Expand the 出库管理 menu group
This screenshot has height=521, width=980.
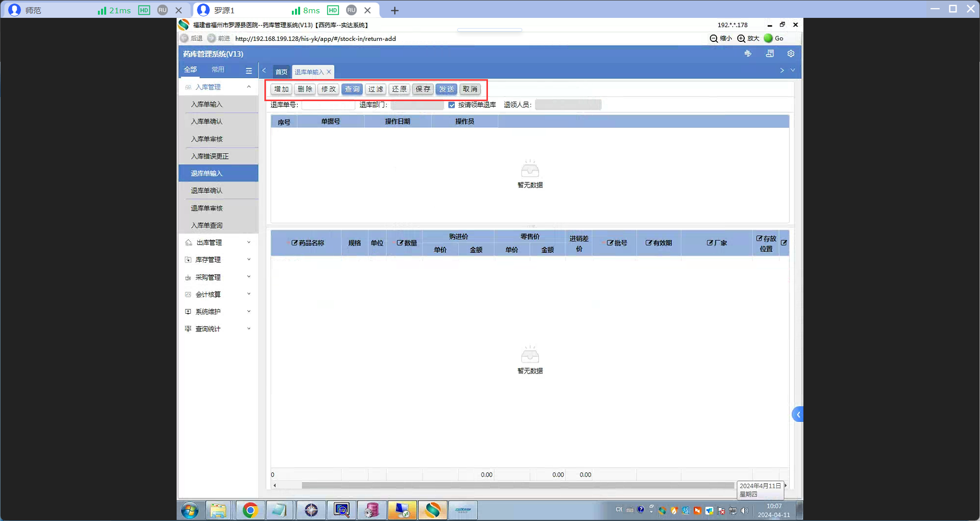coord(249,243)
